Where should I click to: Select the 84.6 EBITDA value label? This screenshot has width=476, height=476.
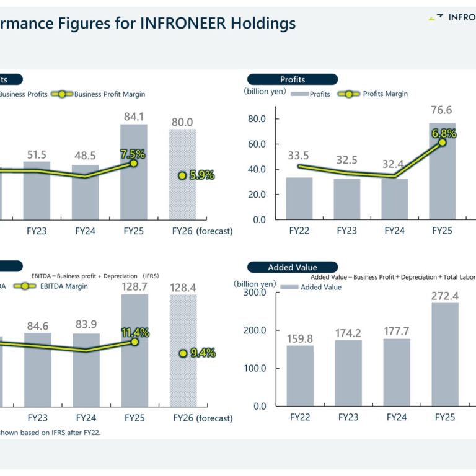coord(38,326)
